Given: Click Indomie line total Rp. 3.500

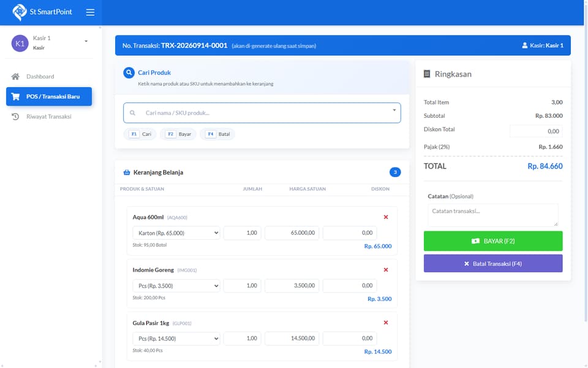Looking at the screenshot, I should 380,299.
